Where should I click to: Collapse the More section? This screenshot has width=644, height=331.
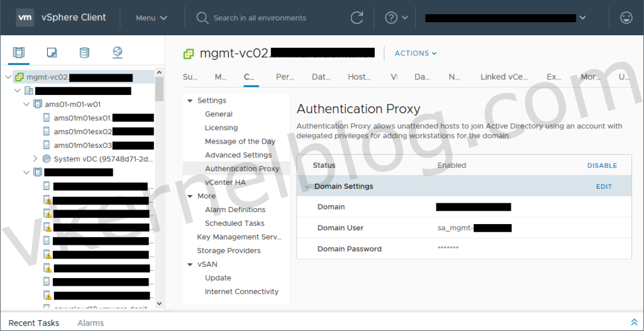tap(190, 196)
